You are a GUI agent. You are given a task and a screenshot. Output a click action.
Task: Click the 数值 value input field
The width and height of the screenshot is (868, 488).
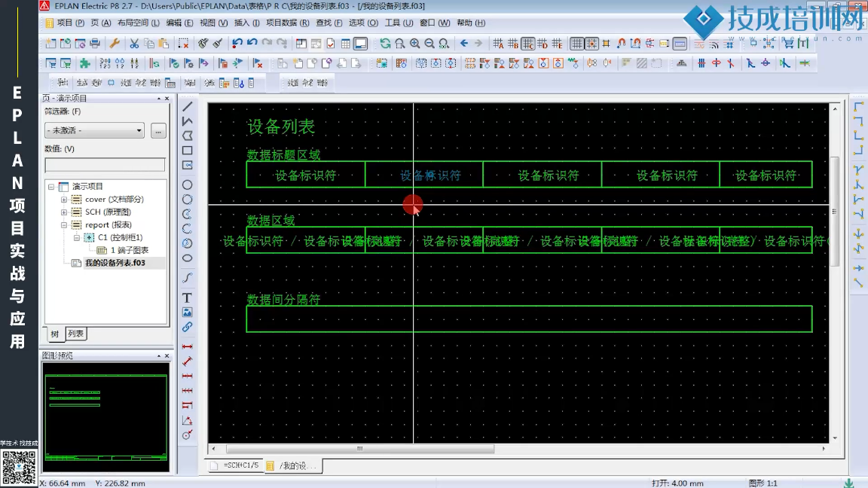pos(105,164)
